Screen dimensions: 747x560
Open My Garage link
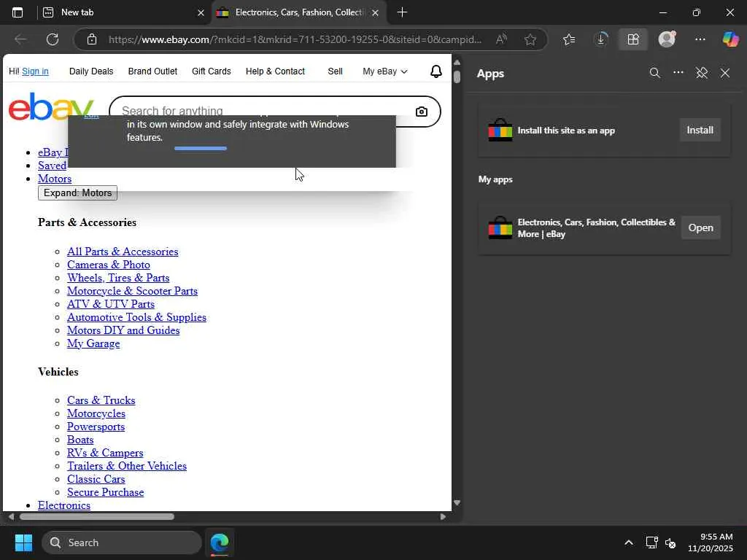[x=93, y=343]
